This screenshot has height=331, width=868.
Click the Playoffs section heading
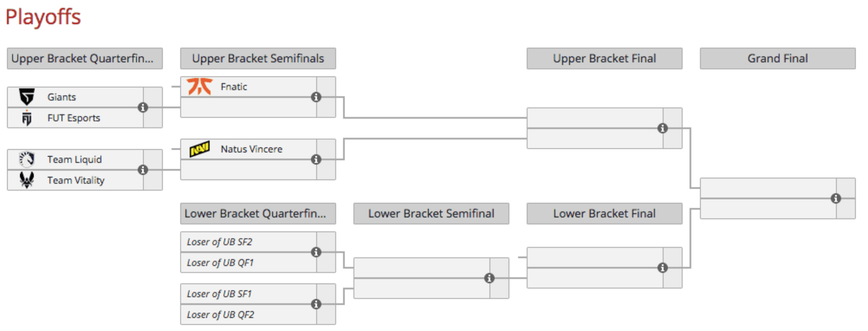(x=43, y=17)
